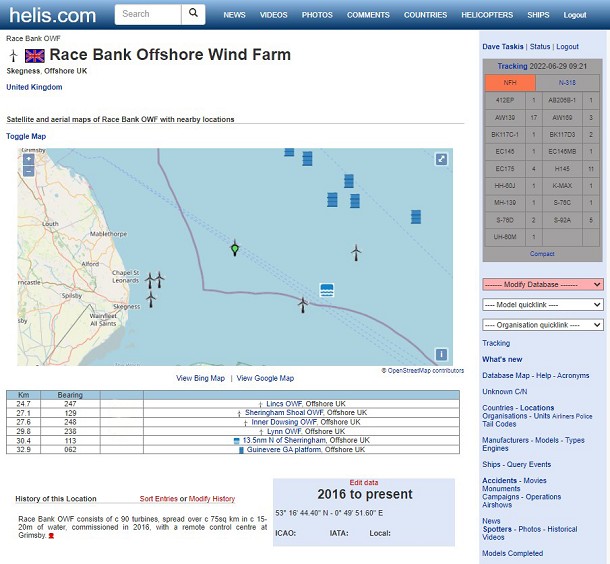Click the United Kingdom flag icon
The height and width of the screenshot is (564, 610).
[35, 56]
